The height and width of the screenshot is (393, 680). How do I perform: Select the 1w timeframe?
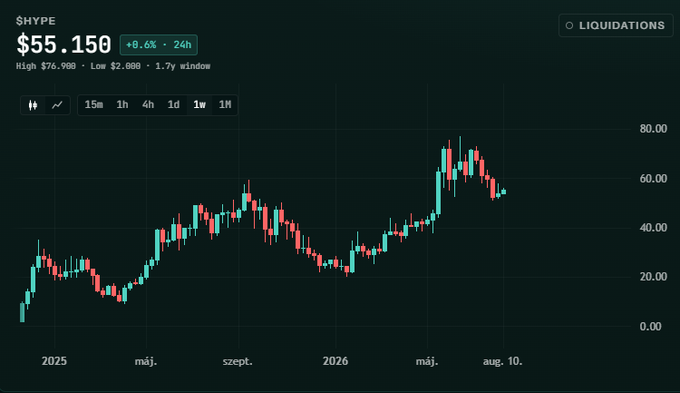pos(199,105)
